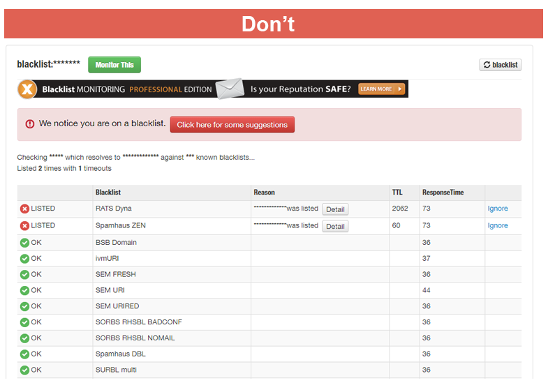Select the SEM FRESH blacklist name

pos(116,274)
